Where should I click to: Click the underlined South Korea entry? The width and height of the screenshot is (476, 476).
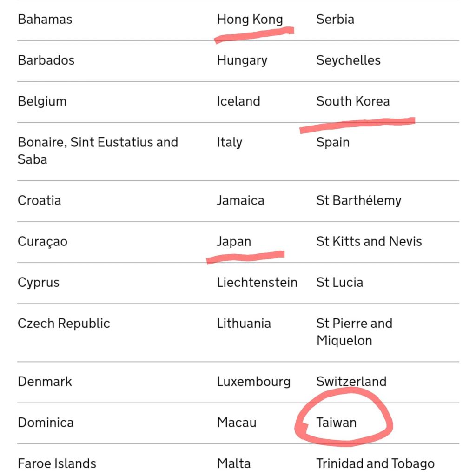click(x=353, y=101)
